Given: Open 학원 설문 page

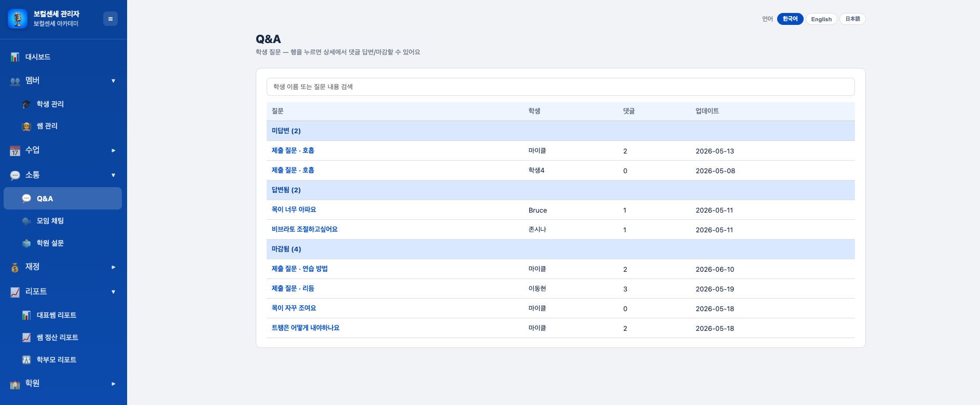Looking at the screenshot, I should coord(63,243).
